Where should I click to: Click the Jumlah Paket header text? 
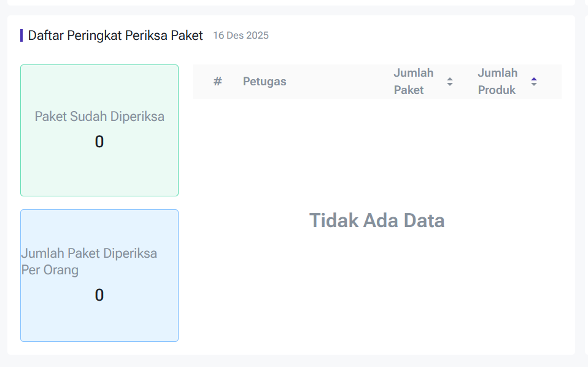pyautogui.click(x=413, y=82)
